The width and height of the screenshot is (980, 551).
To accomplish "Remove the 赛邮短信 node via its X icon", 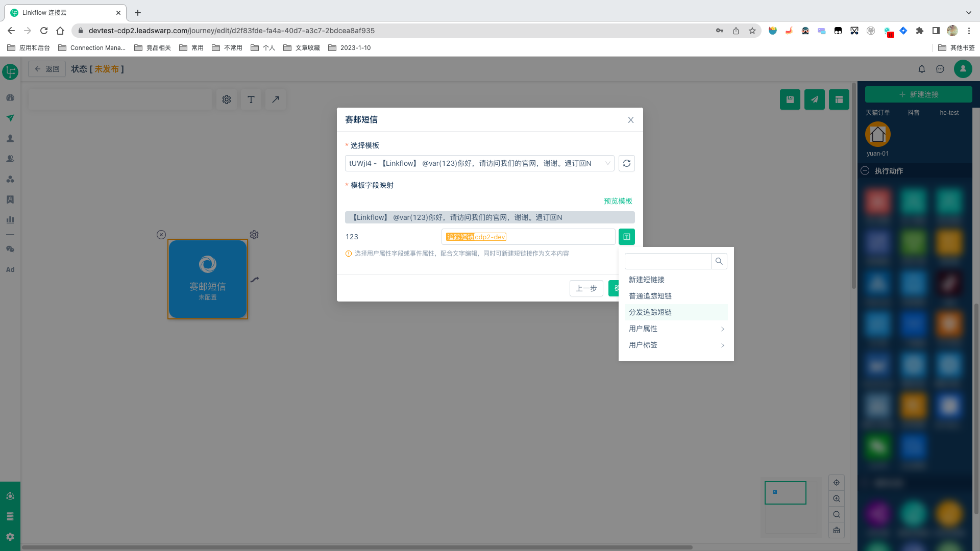I will 161,235.
